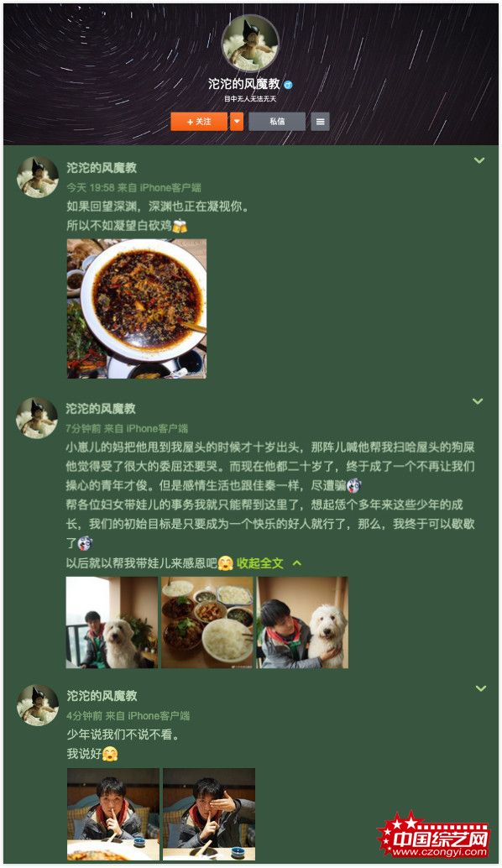Open the boy covering eyes photo

tap(209, 813)
